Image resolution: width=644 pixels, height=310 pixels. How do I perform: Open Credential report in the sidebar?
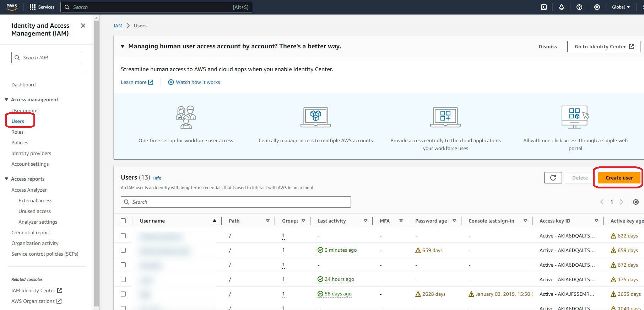coord(31,232)
